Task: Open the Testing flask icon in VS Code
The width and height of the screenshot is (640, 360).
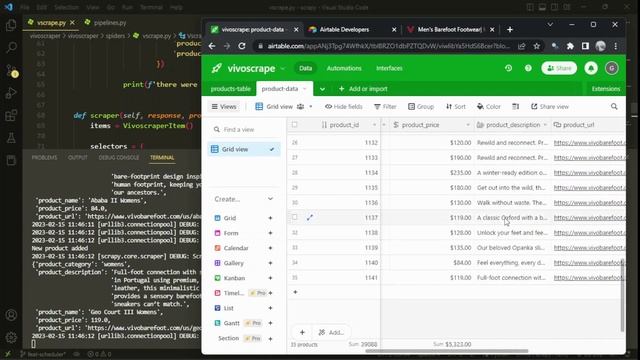Action: coord(11,138)
